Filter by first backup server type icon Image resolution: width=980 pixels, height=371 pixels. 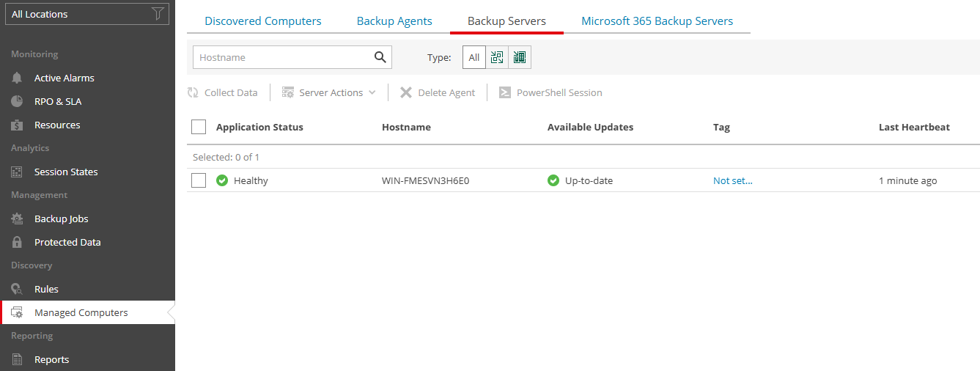(x=497, y=57)
